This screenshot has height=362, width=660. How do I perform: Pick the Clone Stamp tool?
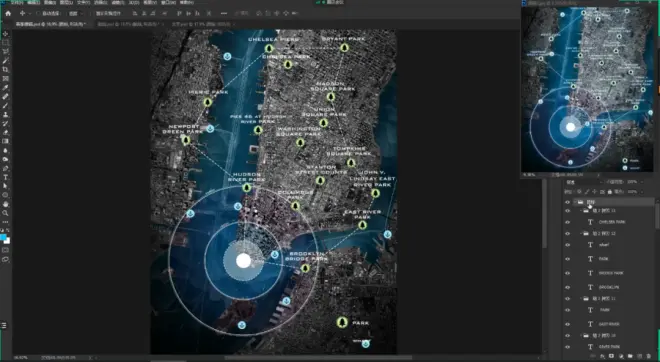5,114
